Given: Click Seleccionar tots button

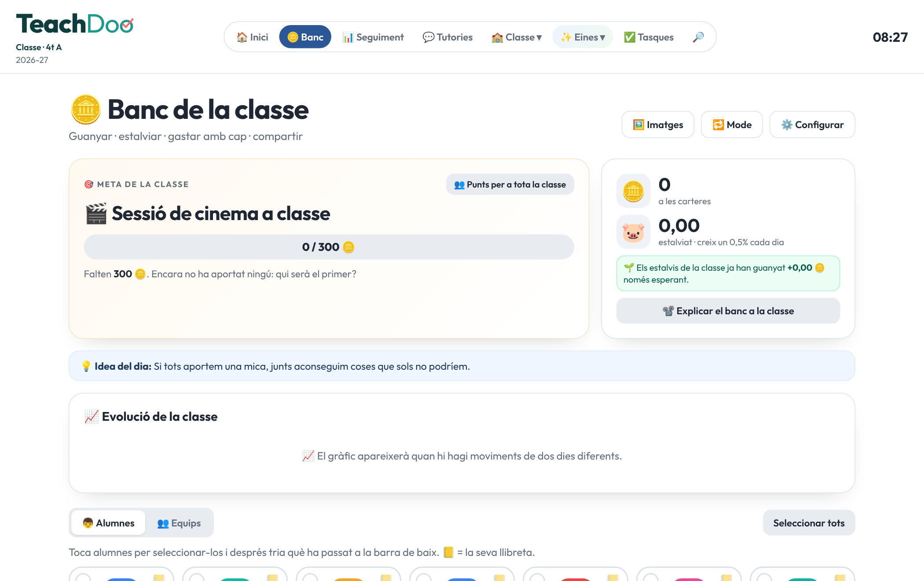Looking at the screenshot, I should (809, 523).
